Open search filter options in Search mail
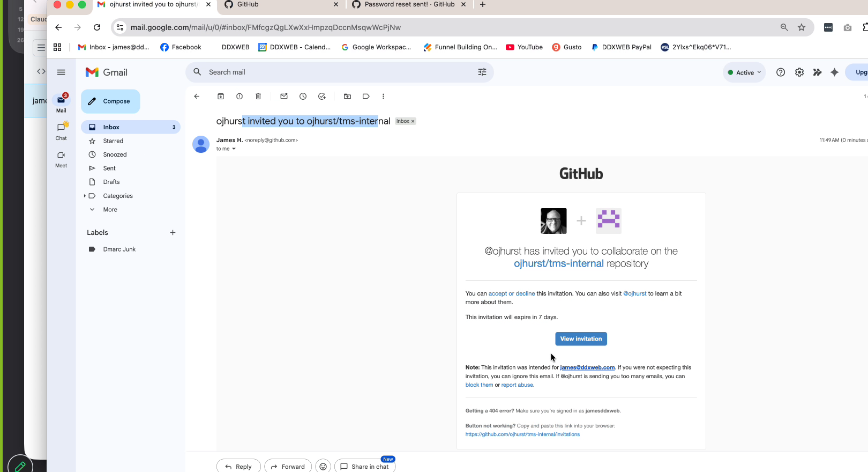868x472 pixels. 482,72
